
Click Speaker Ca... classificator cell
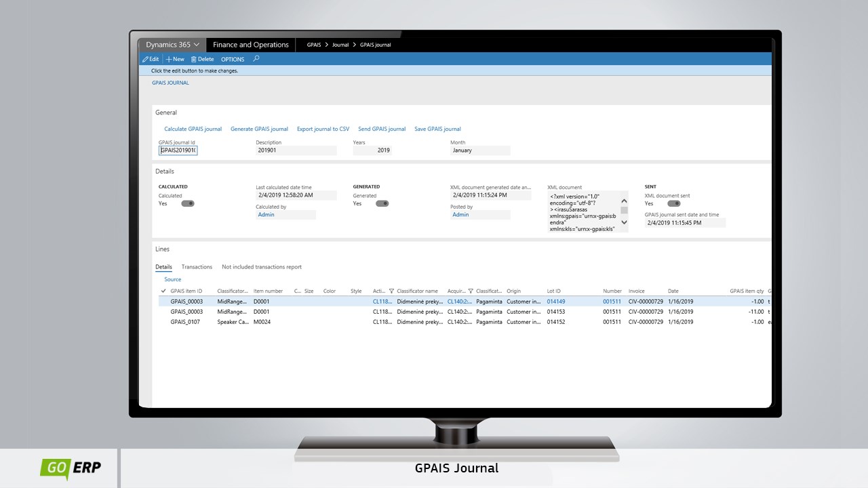pos(233,322)
